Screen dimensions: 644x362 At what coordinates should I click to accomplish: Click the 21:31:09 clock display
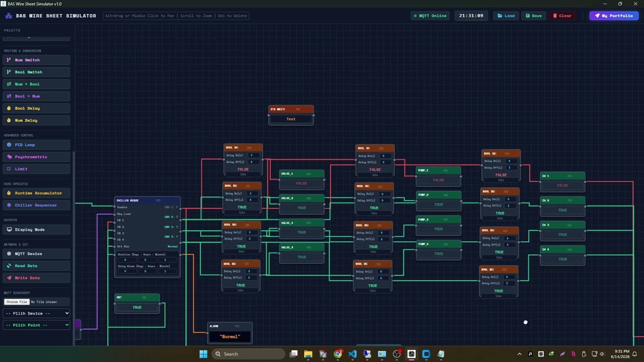tap(471, 16)
